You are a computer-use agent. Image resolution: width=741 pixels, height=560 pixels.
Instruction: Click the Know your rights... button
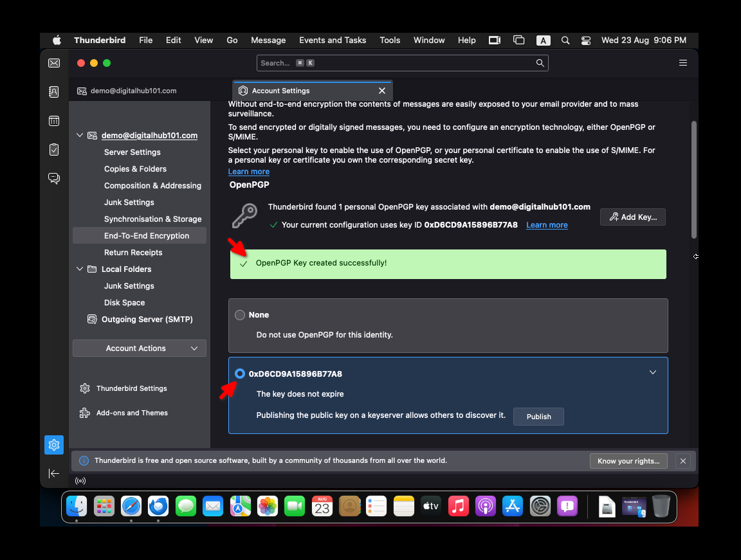coord(628,461)
